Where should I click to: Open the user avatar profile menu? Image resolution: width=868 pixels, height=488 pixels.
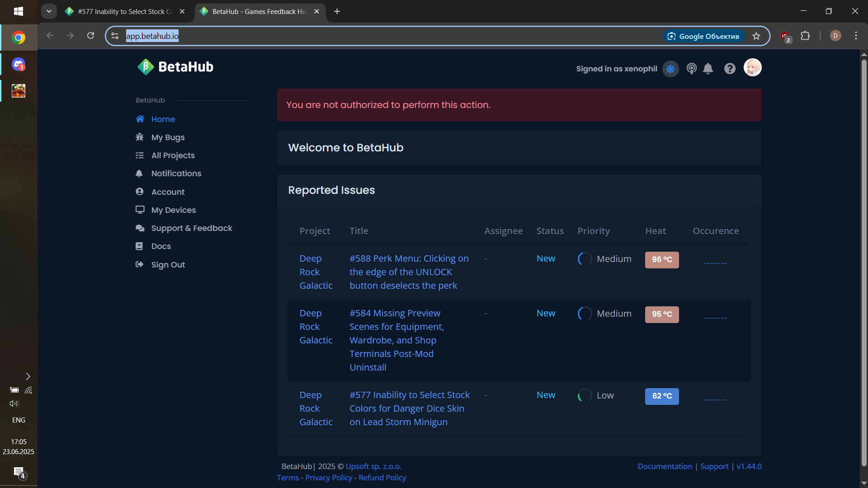(x=752, y=68)
